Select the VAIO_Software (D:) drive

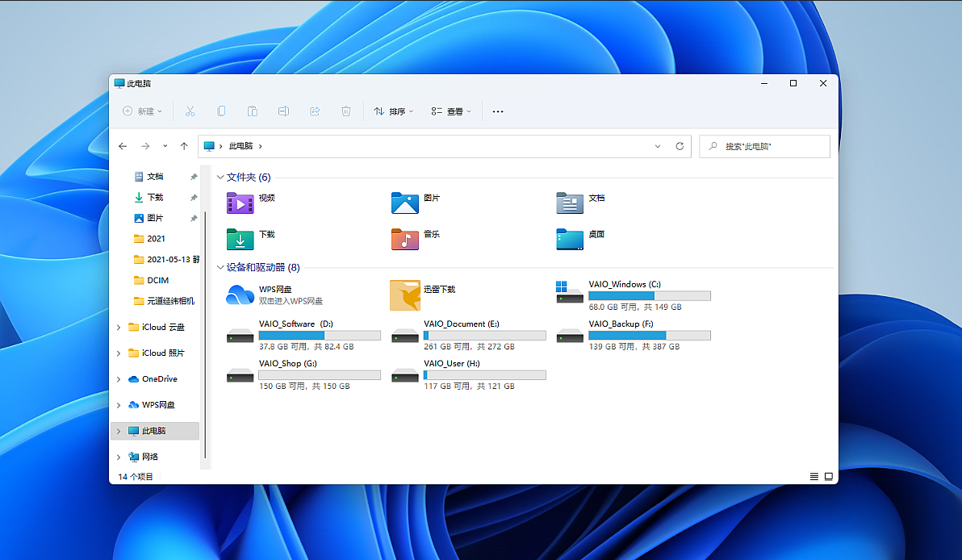click(x=303, y=335)
